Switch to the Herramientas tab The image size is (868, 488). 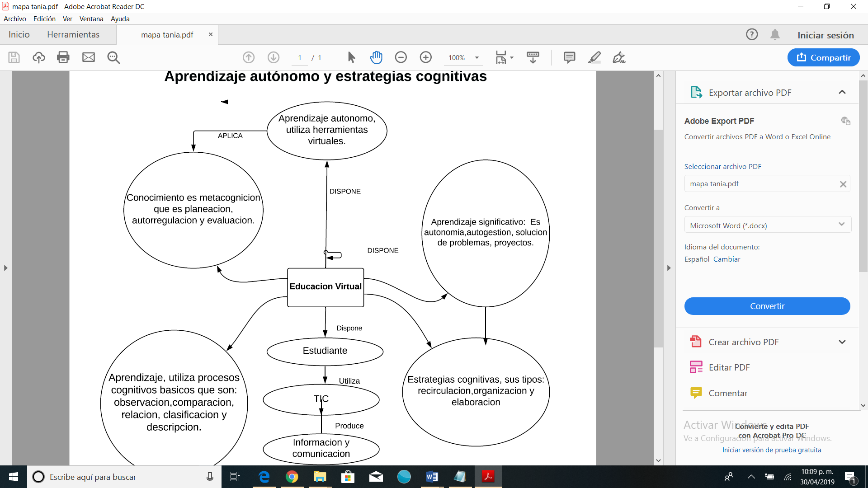[x=73, y=35]
